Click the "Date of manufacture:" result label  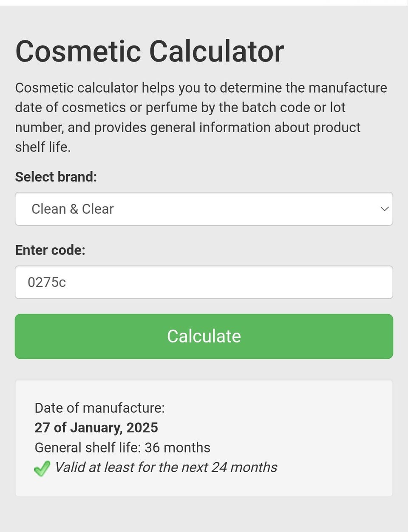(x=99, y=408)
